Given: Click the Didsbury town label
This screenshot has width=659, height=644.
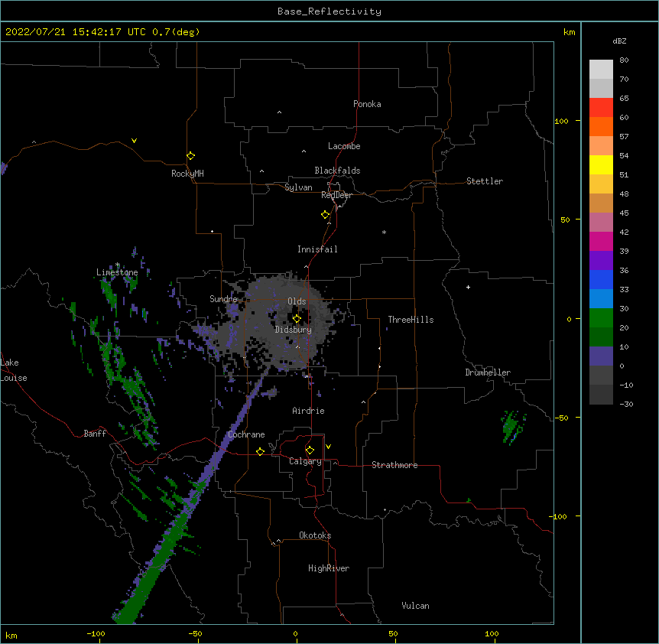Looking at the screenshot, I should 294,330.
